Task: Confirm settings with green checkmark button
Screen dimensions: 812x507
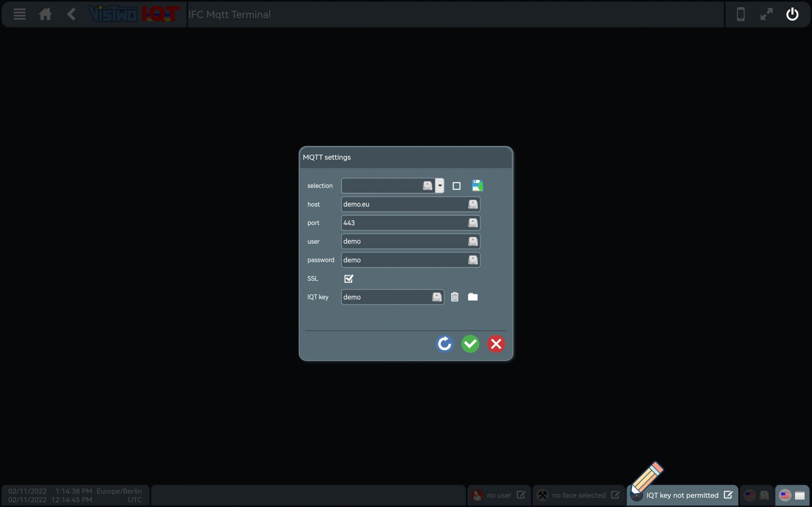Action: coord(470,344)
